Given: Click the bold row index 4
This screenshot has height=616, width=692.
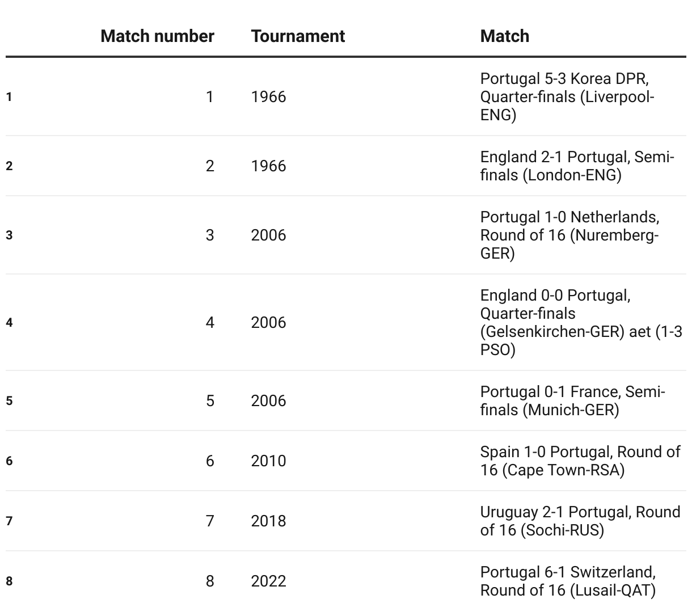Looking at the screenshot, I should click(9, 322).
